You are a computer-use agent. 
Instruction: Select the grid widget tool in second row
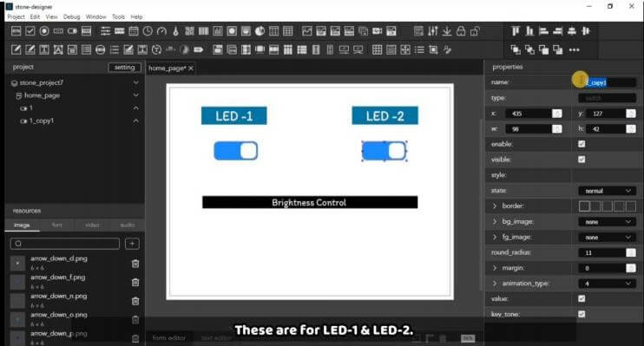coord(377,50)
